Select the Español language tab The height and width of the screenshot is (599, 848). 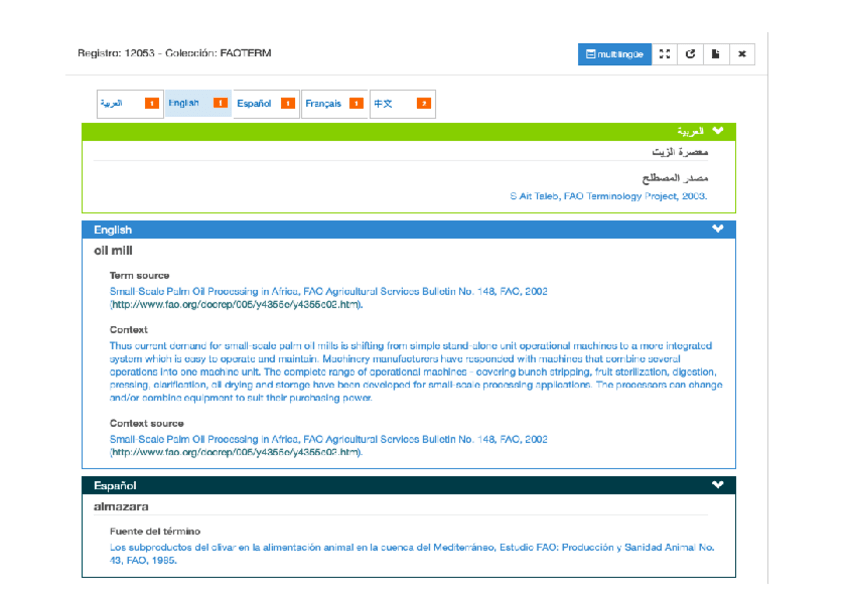[x=266, y=104]
